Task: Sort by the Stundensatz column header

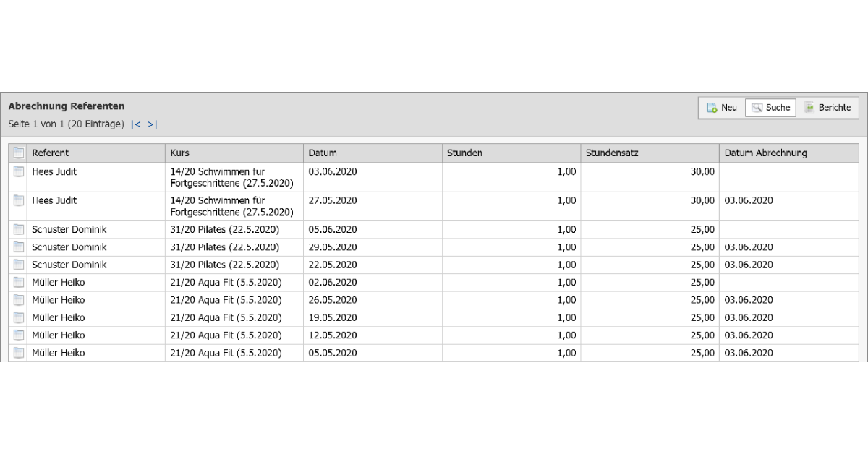Action: pos(612,153)
